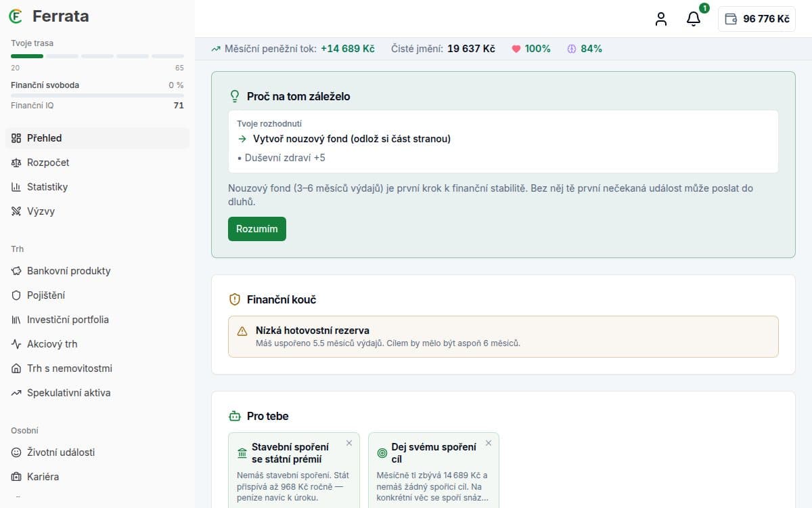Click the wallet balance 96 776 Kč
Viewport: 812px width, 508px height.
click(x=757, y=19)
